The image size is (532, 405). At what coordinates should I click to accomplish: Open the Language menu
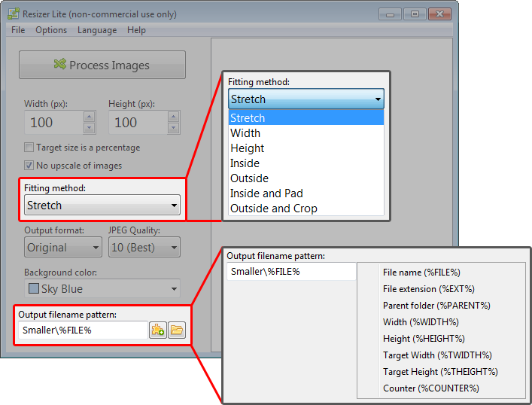point(97,30)
